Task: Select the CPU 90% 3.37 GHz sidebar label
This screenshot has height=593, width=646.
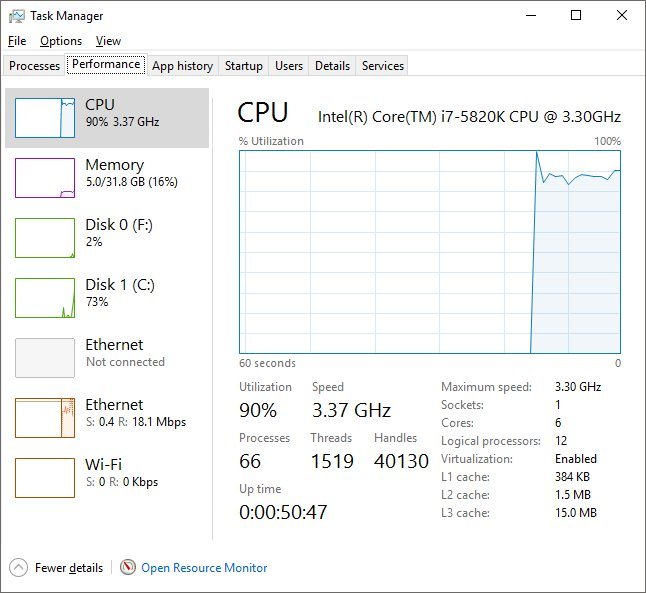Action: click(122, 113)
